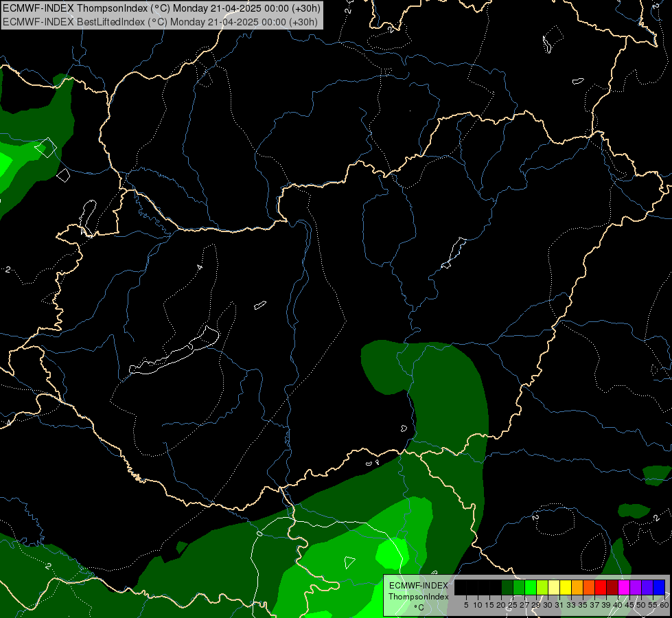672x618 pixels.
Task: Click the legend tick label 35
Action: [x=583, y=605]
